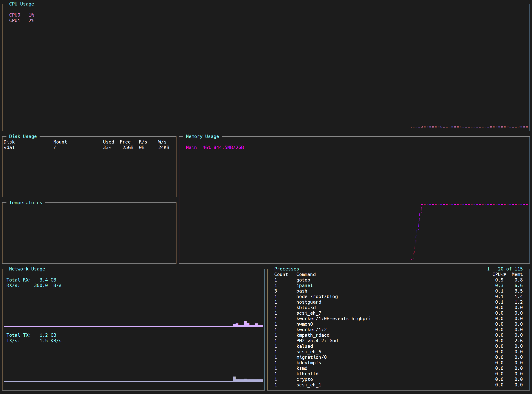Click the Free column header
The height and width of the screenshot is (394, 532).
(x=125, y=142)
